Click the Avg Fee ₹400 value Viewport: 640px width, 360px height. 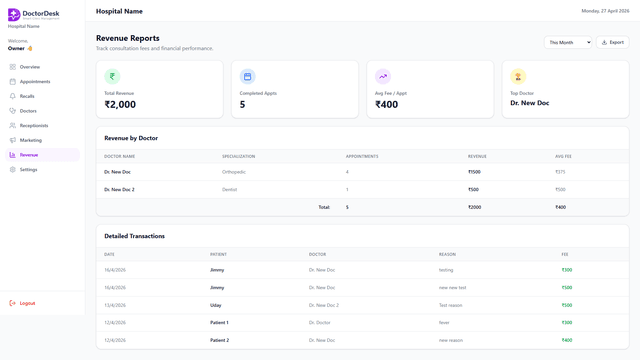coord(387,104)
